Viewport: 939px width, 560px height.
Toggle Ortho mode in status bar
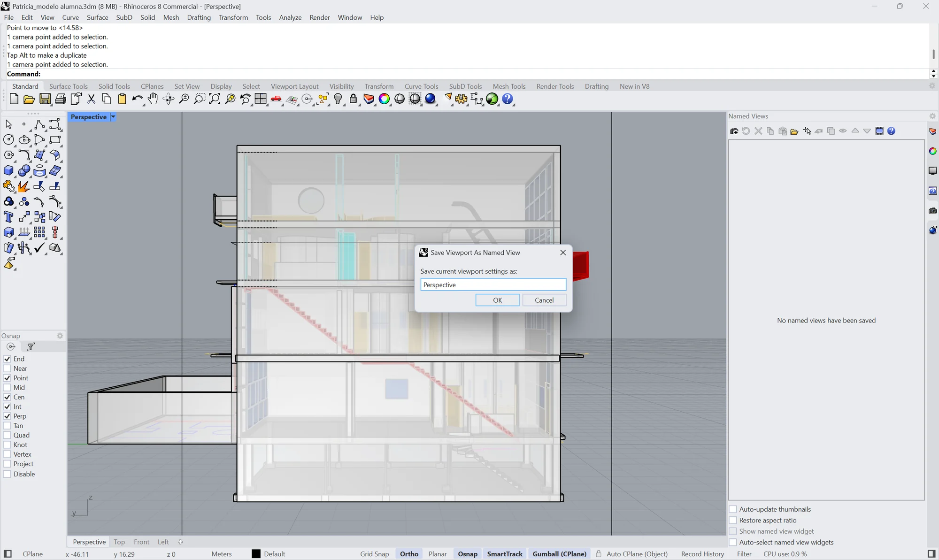[409, 554]
